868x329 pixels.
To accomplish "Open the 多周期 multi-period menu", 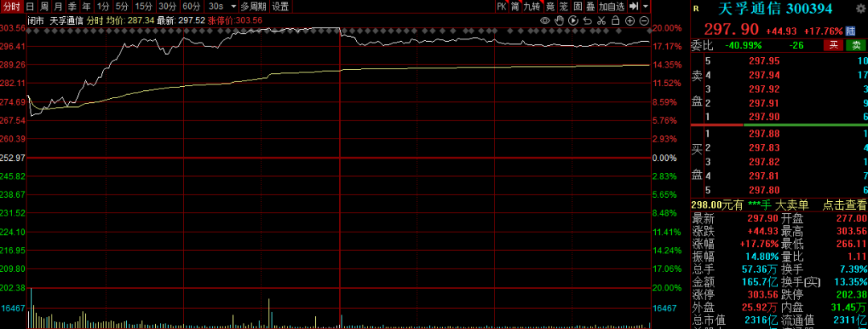I will [x=253, y=6].
